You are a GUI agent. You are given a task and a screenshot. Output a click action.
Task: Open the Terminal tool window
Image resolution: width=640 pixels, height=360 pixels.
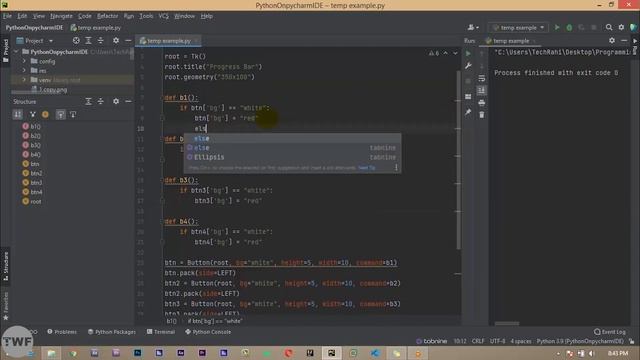[161, 332]
